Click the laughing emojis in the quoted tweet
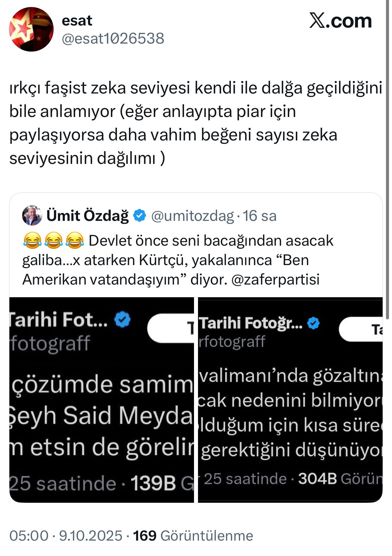Viewport: 392px width, 556px height. click(x=54, y=241)
